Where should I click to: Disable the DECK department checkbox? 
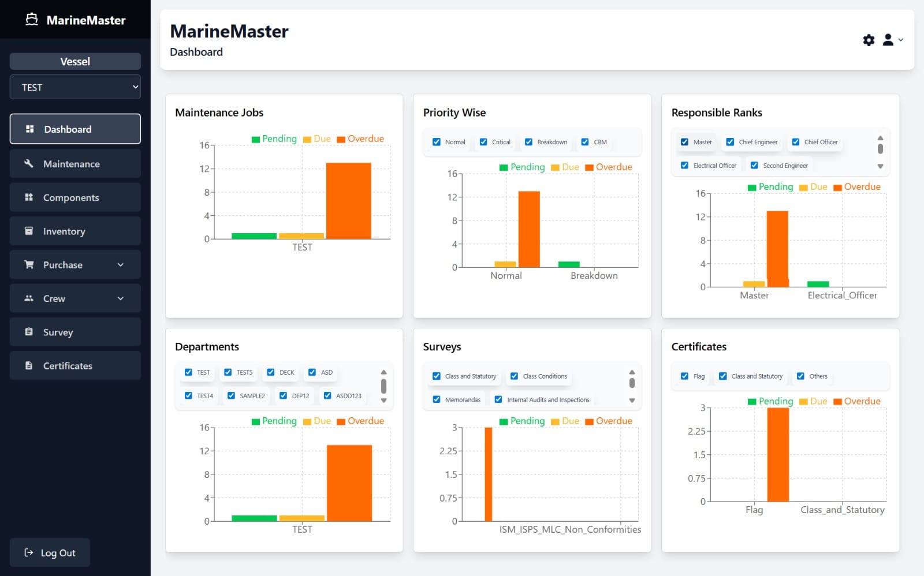pos(271,372)
